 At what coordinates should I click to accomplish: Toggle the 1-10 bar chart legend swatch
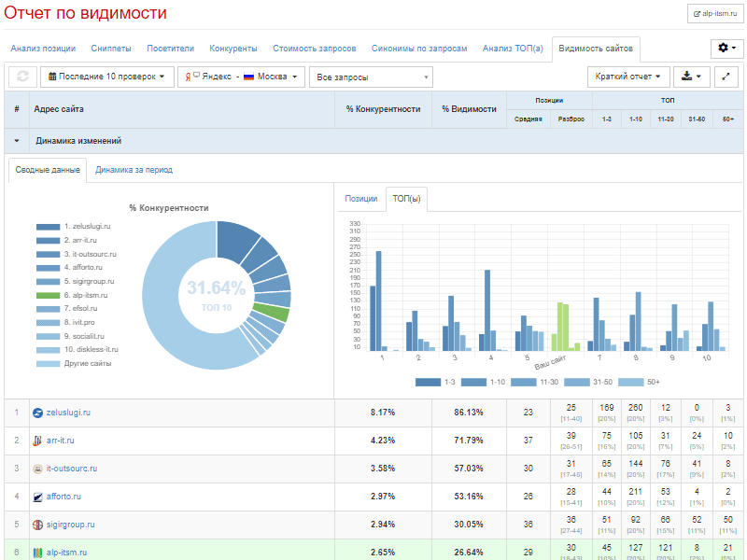pos(473,383)
